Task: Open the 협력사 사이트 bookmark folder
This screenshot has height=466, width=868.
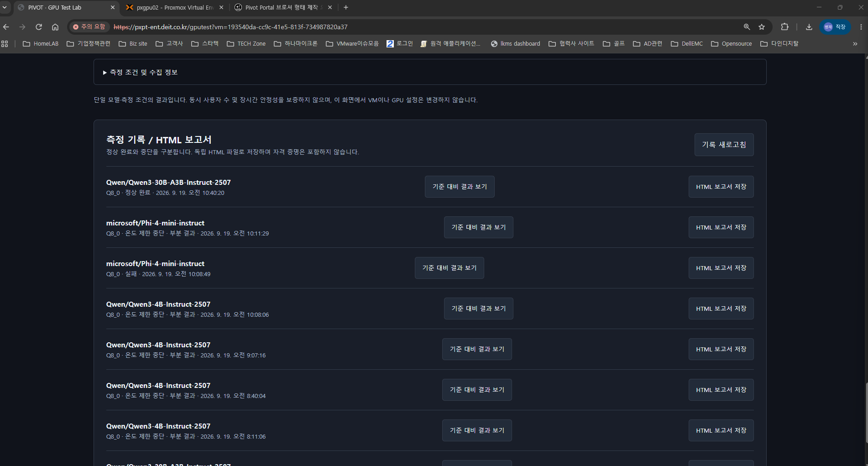Action: coord(571,44)
